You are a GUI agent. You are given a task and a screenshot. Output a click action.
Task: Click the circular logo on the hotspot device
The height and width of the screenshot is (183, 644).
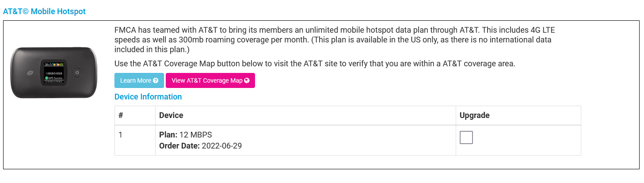tap(30, 73)
